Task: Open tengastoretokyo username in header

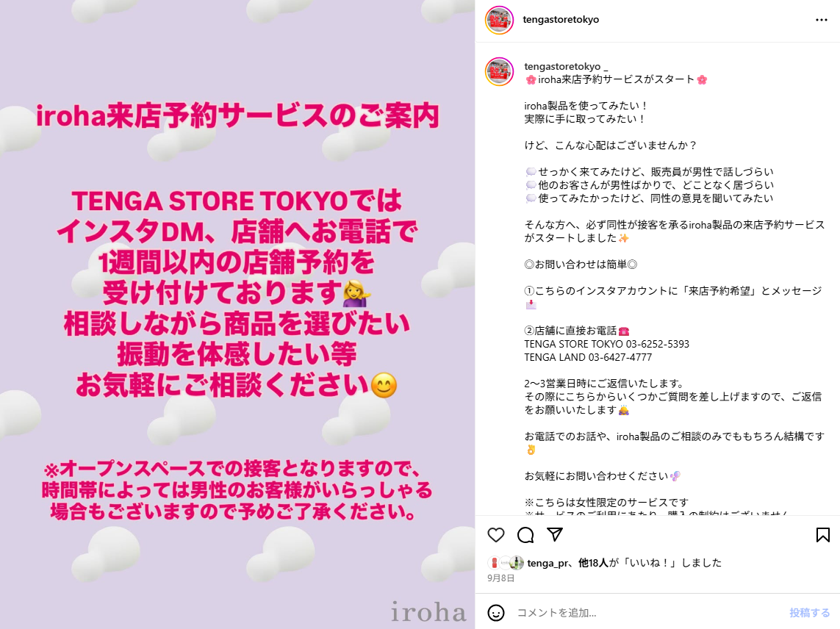Action: pos(561,20)
